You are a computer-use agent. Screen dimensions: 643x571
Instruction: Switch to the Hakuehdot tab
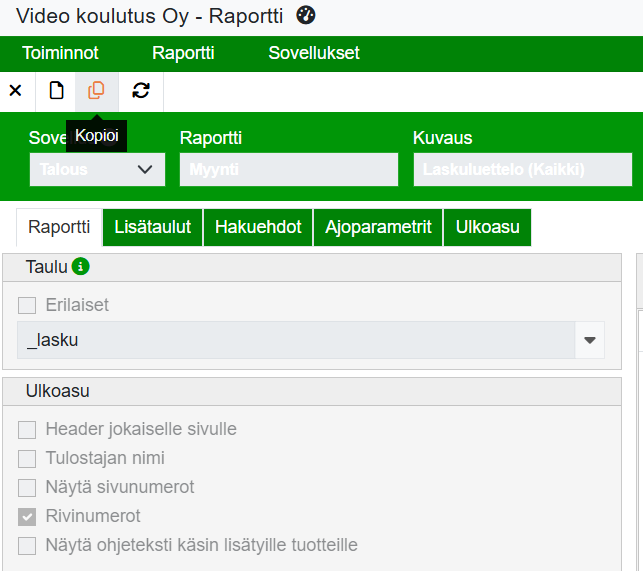[258, 227]
